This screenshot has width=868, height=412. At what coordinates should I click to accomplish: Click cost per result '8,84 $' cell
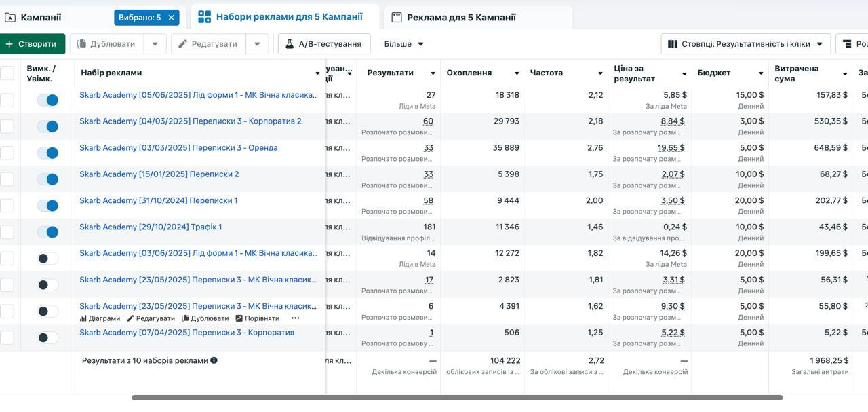[x=673, y=121]
